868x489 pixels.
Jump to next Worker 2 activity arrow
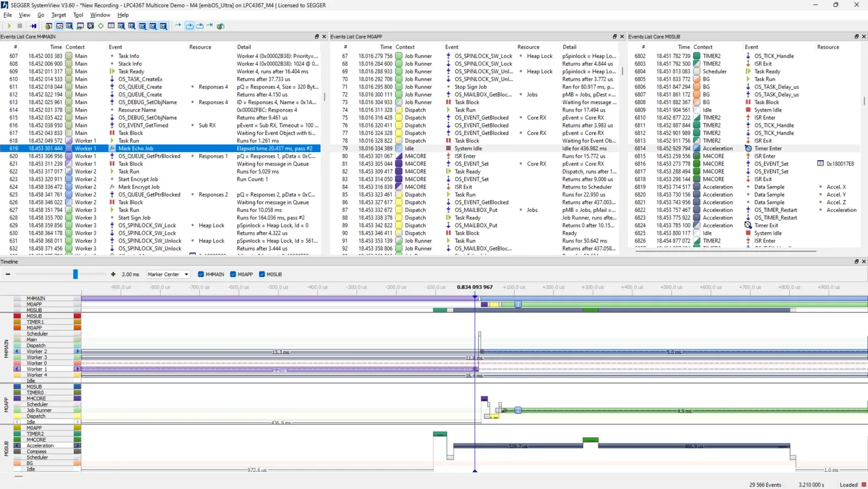pyautogui.click(x=78, y=352)
